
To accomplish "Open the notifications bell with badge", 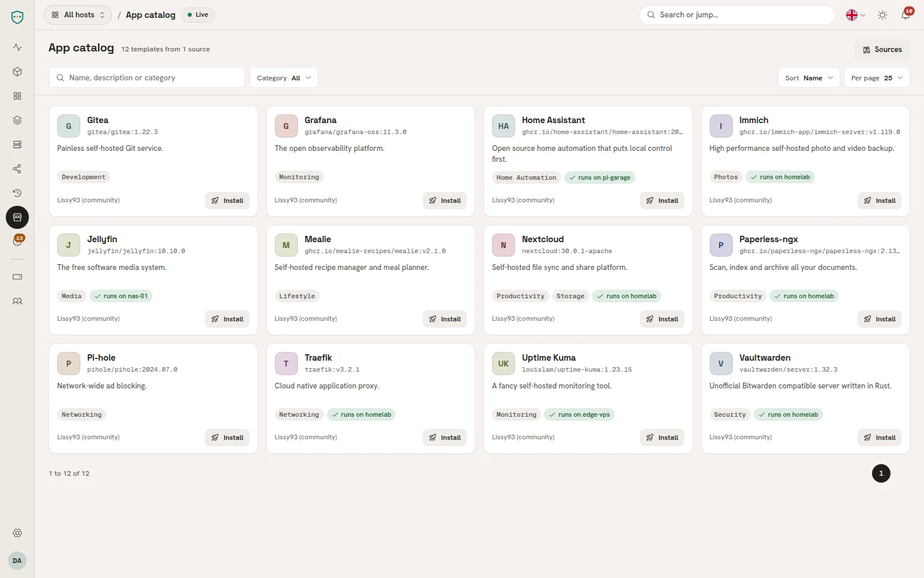I will click(906, 15).
